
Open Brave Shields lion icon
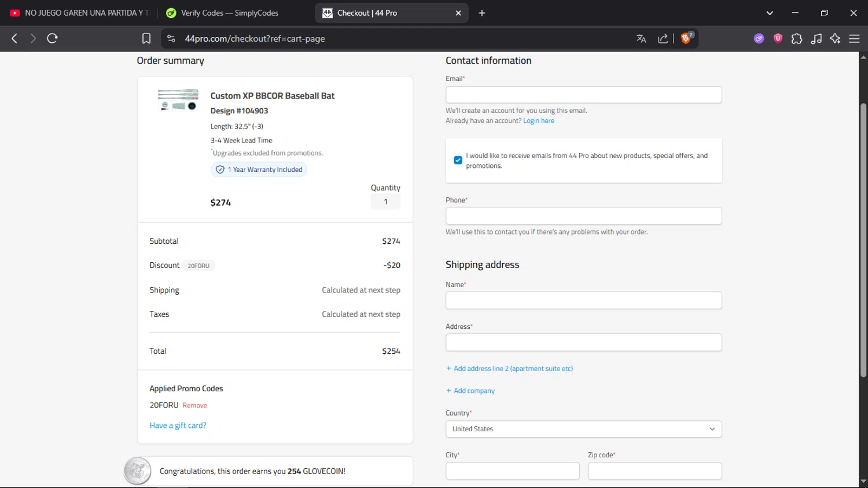[686, 38]
